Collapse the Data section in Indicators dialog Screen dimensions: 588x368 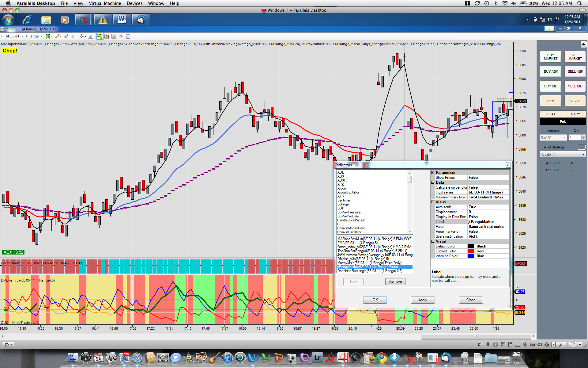(433, 182)
